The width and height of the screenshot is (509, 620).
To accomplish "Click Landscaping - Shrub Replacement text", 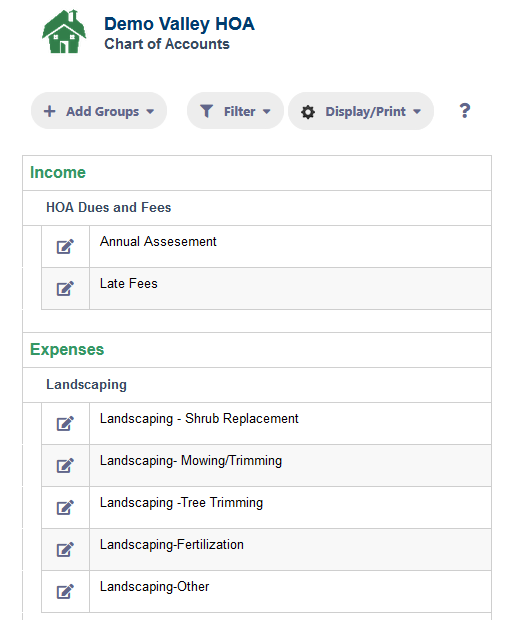I will [199, 418].
